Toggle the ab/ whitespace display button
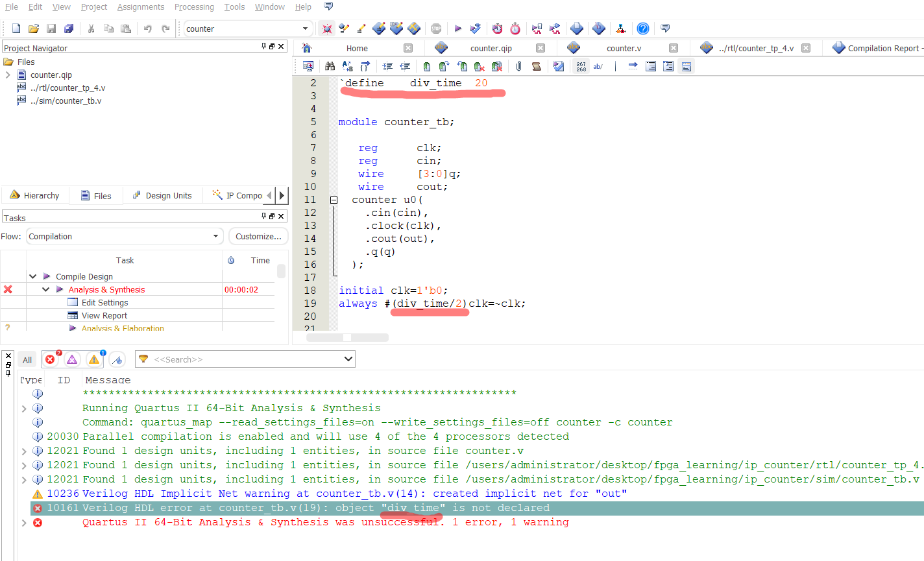Image resolution: width=924 pixels, height=561 pixels. point(598,66)
